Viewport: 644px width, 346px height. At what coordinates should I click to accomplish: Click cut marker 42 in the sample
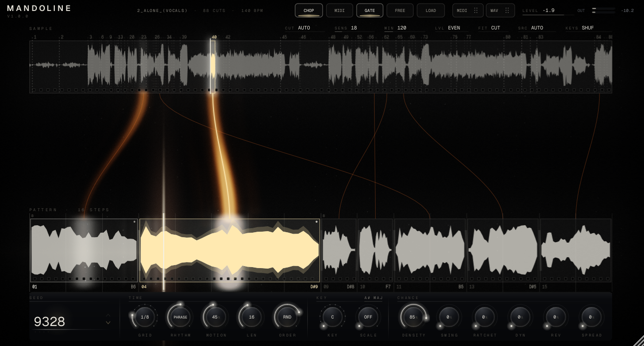pyautogui.click(x=228, y=37)
